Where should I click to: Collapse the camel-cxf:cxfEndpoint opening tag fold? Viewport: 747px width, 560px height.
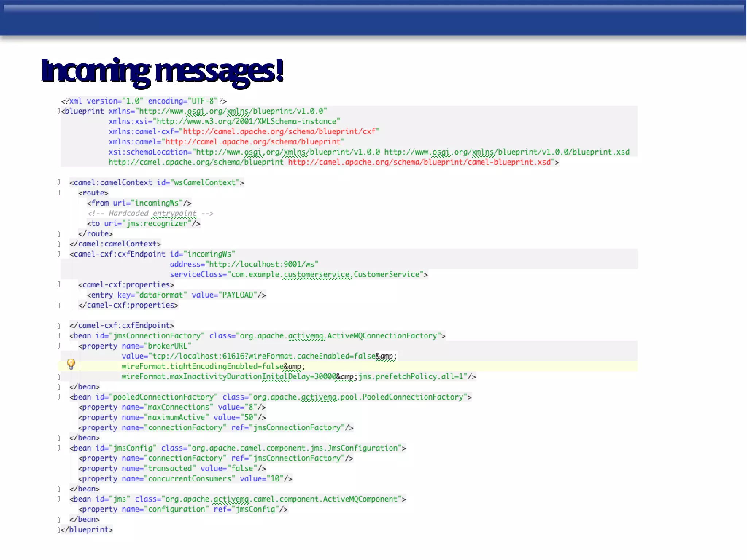click(x=59, y=254)
